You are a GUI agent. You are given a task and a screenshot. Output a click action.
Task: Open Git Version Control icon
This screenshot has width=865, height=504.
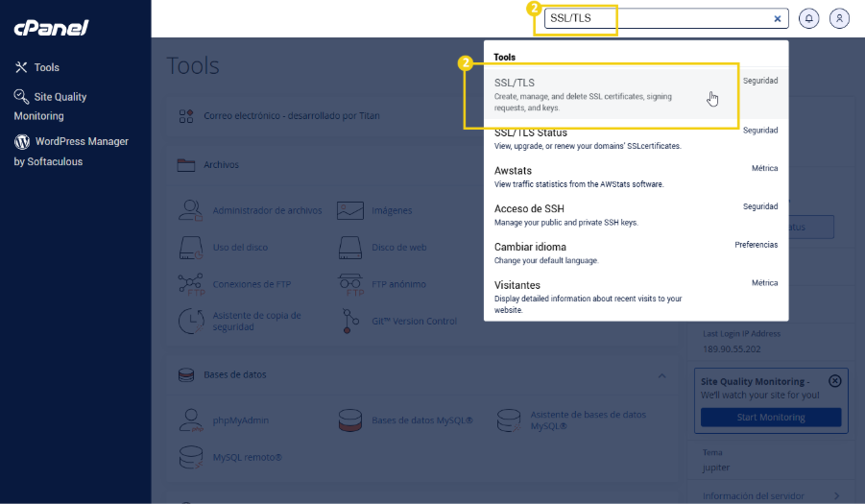[351, 321]
